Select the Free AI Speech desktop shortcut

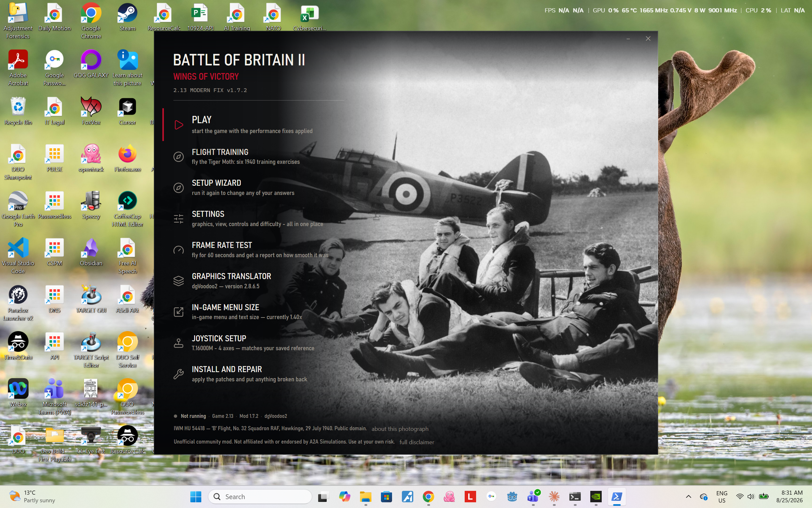coord(128,256)
